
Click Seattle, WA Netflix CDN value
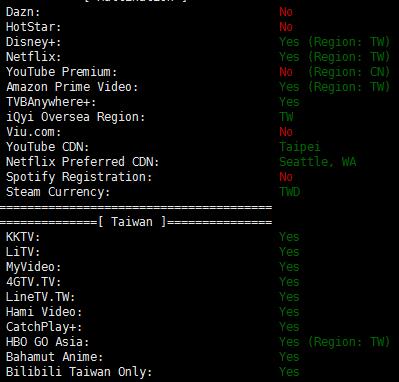click(x=318, y=162)
